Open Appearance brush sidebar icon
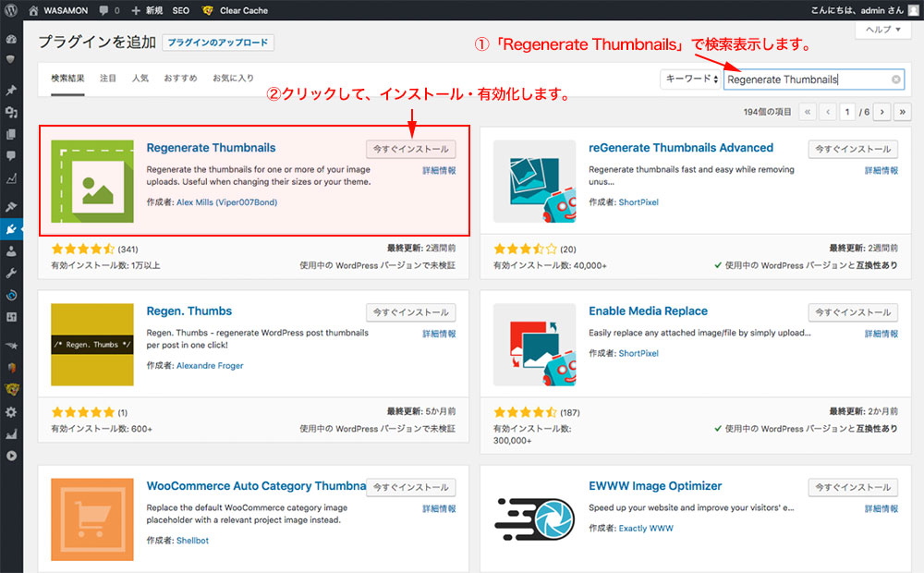The width and height of the screenshot is (924, 573). click(x=11, y=206)
